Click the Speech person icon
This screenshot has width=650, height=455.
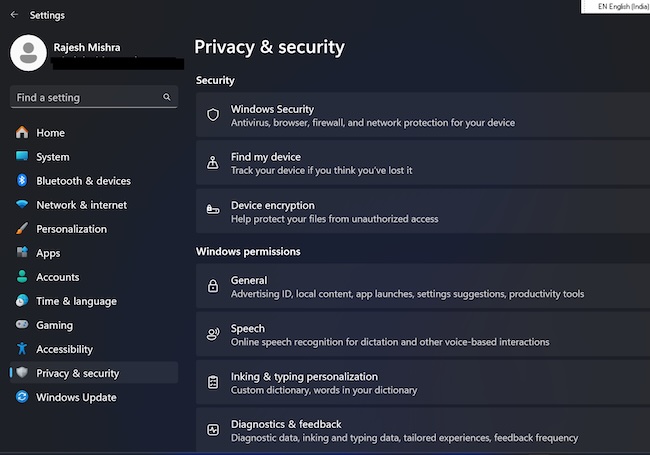click(213, 334)
